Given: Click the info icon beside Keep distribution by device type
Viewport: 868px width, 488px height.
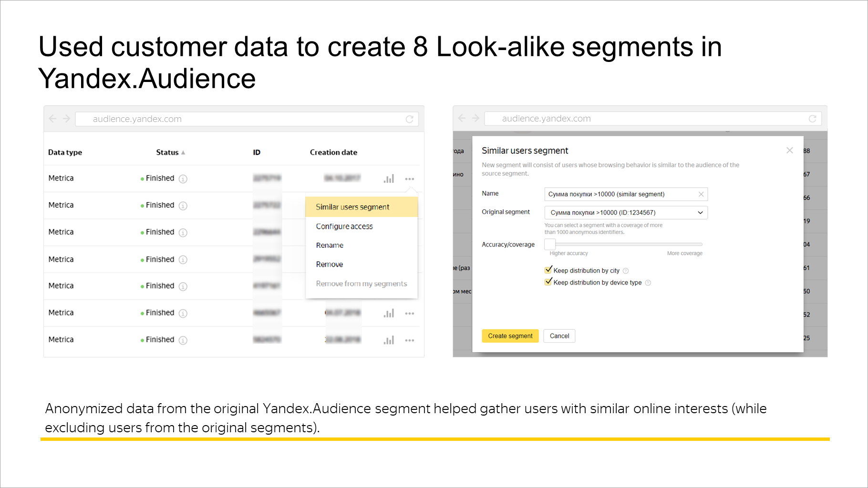Looking at the screenshot, I should (x=648, y=282).
